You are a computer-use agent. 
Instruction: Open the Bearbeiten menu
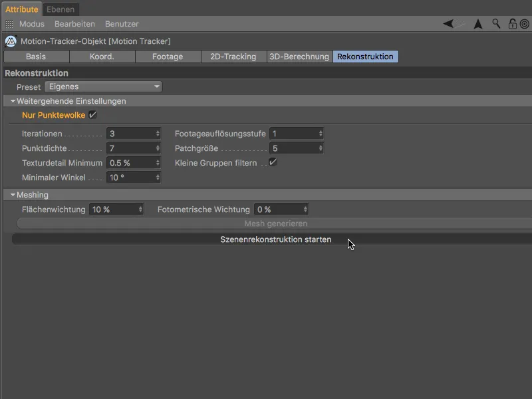pos(74,24)
